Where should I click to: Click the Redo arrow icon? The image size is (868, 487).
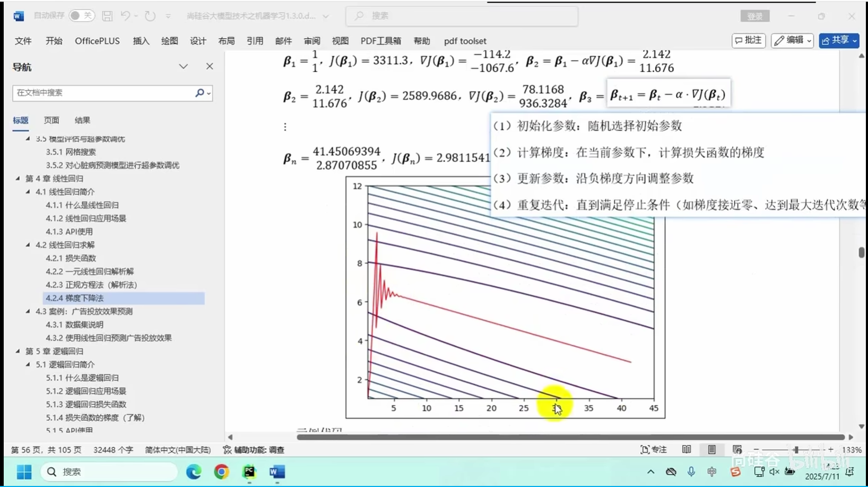(x=150, y=16)
